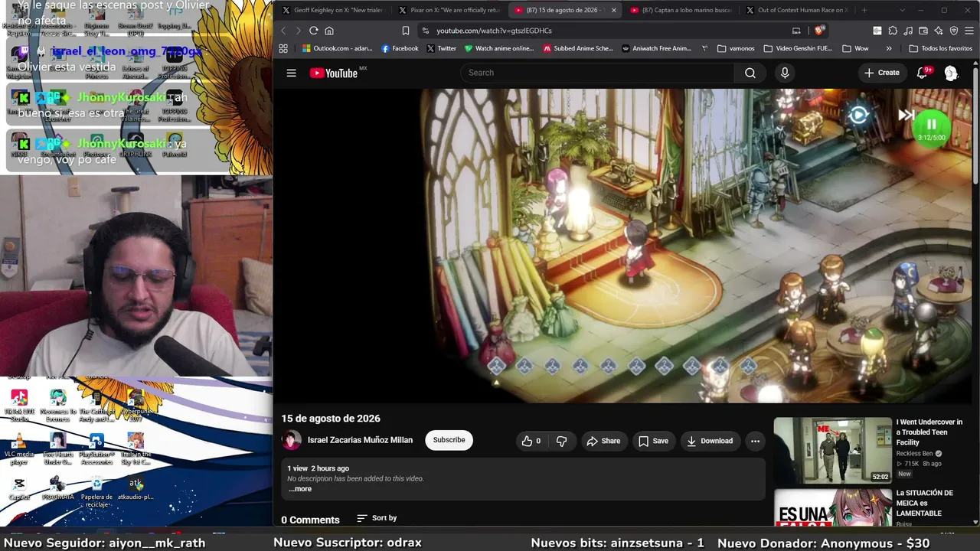This screenshot has height=551, width=980.
Task: Open channel name Israel Zacarias Muñoz Millan
Action: tap(360, 440)
